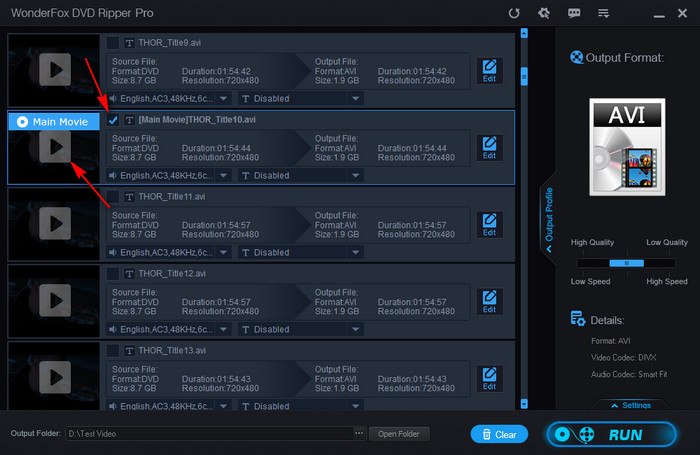Select the Main Movie radio label
The image size is (700, 455).
pos(54,121)
